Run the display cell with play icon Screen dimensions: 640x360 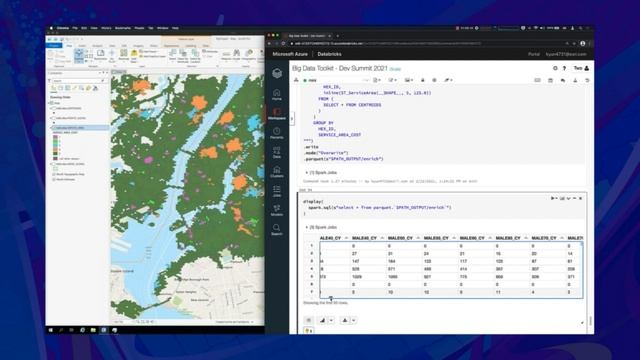coord(553,198)
